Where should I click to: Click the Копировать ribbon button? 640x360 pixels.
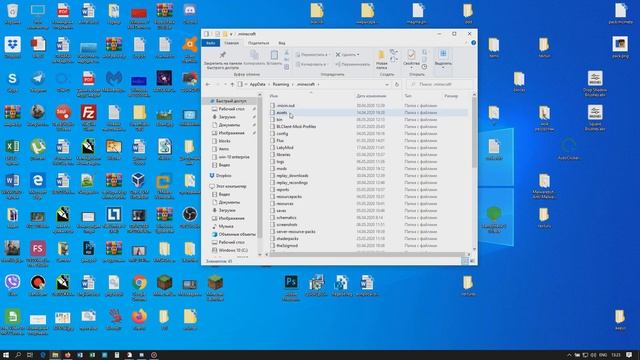[x=254, y=58]
